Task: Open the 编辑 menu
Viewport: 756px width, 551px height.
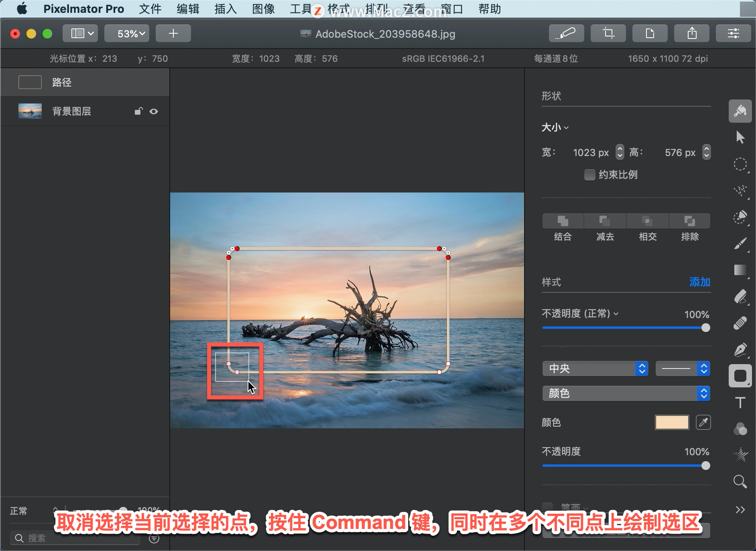Action: [x=188, y=9]
